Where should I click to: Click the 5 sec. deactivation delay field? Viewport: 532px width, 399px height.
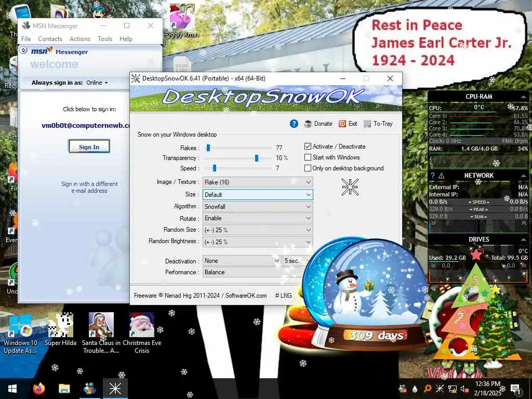coord(292,261)
